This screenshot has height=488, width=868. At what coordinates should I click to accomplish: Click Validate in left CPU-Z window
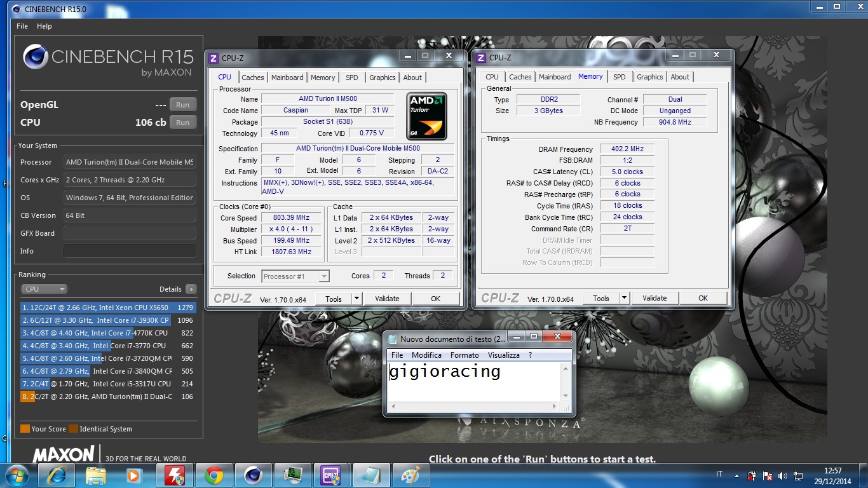[x=387, y=299]
